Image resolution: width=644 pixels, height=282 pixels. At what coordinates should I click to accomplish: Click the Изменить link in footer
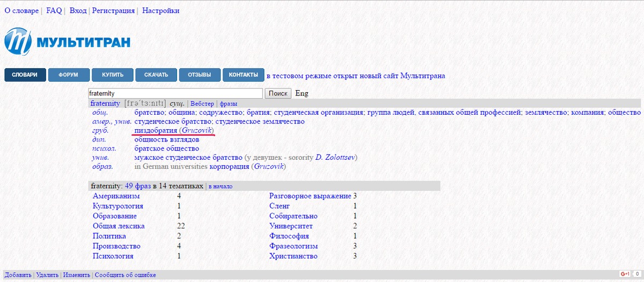point(77,275)
